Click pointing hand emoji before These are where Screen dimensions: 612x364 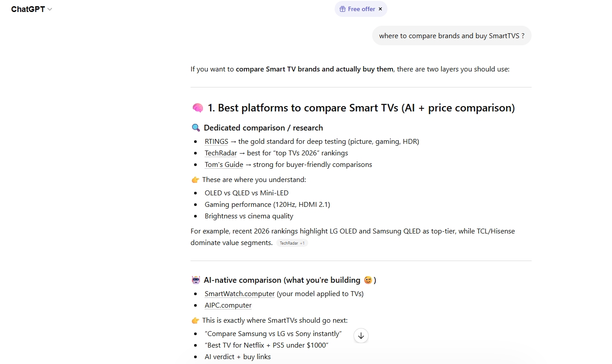(195, 179)
